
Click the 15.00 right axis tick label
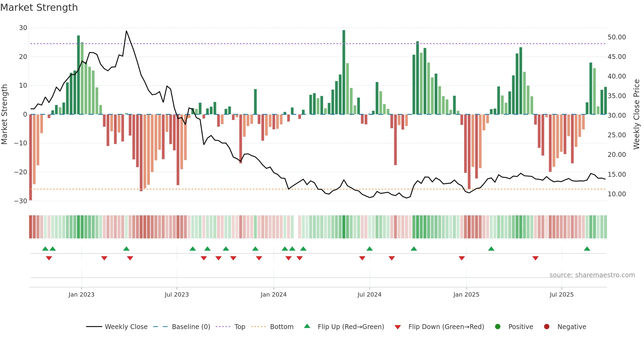[x=617, y=174]
